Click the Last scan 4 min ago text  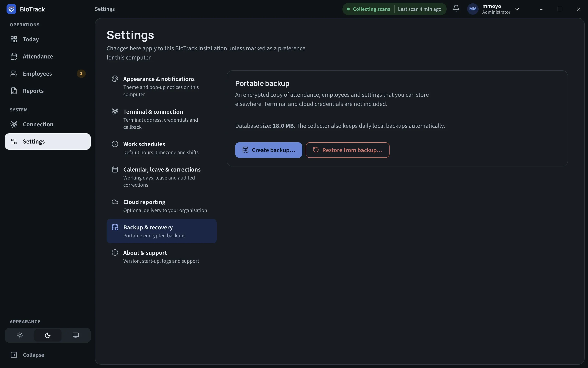pos(420,9)
